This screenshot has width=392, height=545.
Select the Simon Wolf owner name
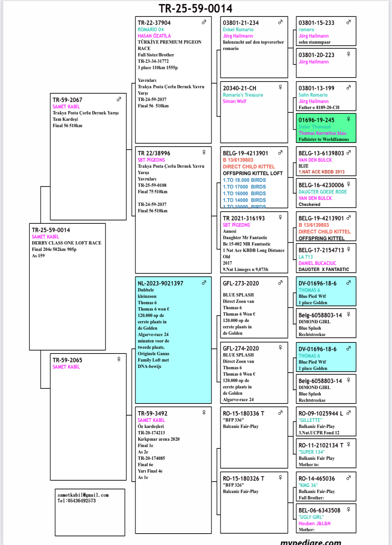(x=235, y=101)
